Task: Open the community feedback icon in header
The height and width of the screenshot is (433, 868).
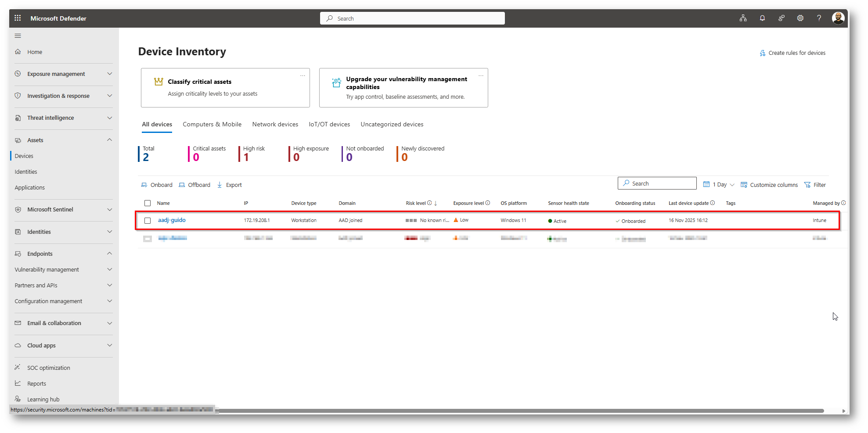Action: click(x=782, y=18)
